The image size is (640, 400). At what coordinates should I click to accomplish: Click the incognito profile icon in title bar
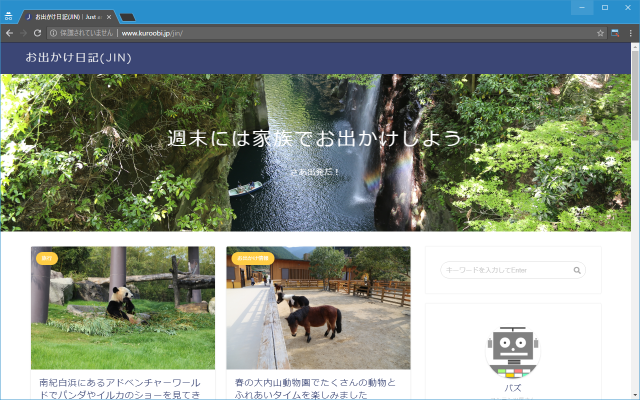pos(9,16)
